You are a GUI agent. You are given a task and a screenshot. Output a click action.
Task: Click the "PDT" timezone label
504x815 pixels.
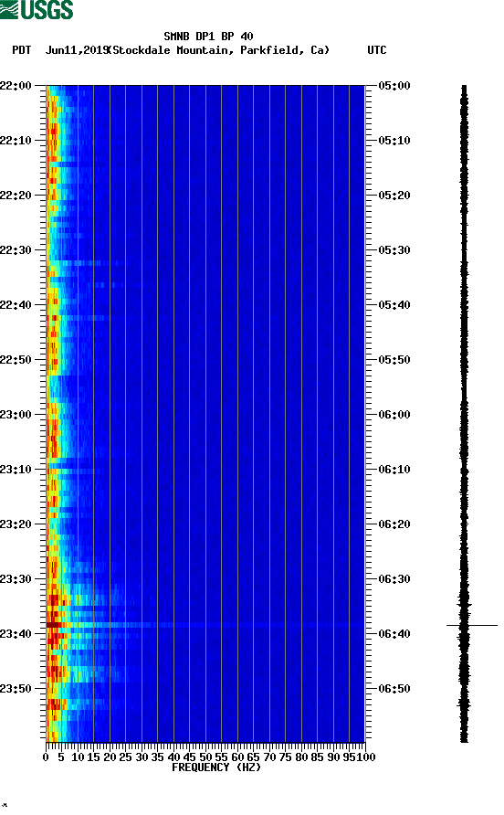pyautogui.click(x=21, y=50)
